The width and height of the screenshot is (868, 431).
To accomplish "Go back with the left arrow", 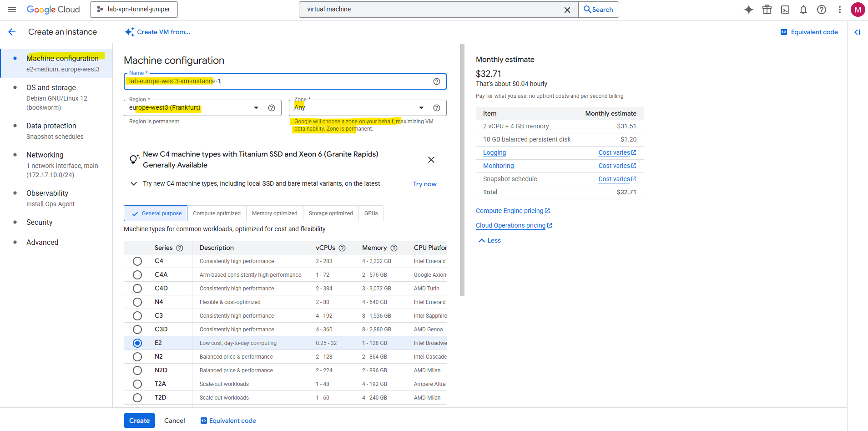I will (12, 32).
